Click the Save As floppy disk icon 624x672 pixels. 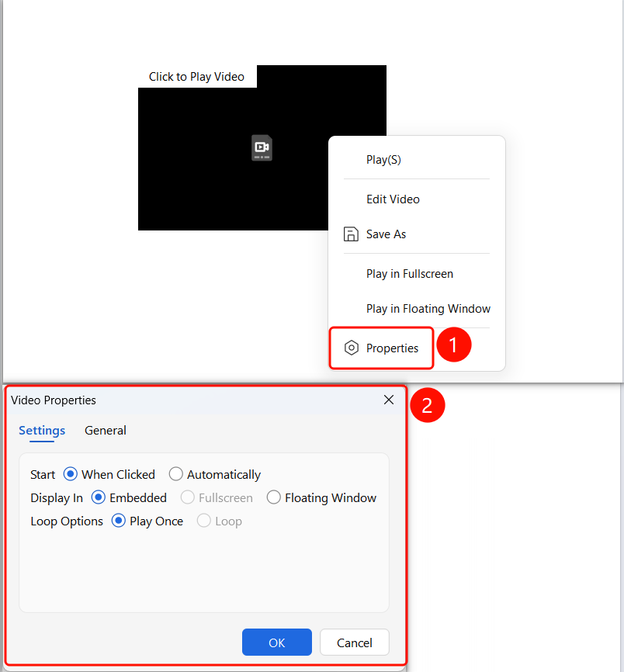351,234
